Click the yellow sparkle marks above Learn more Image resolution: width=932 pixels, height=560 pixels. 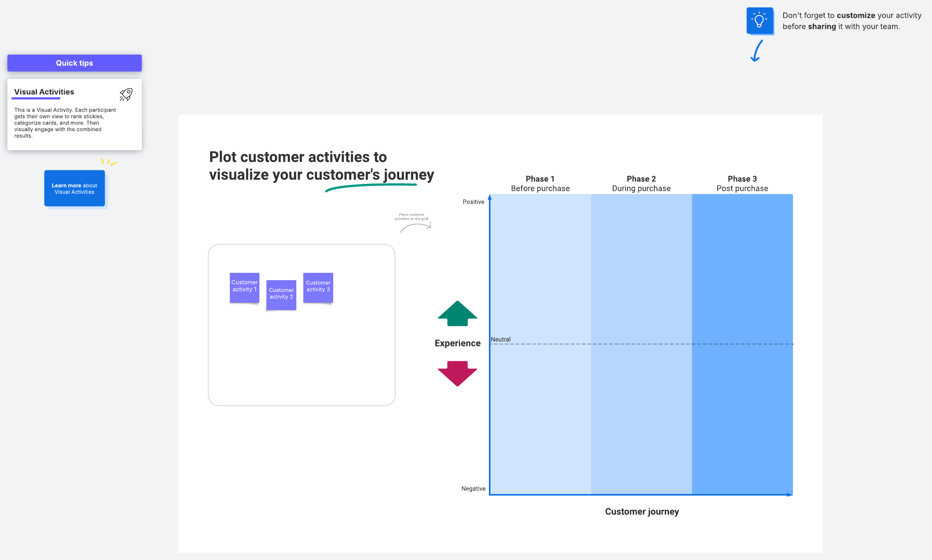point(108,161)
